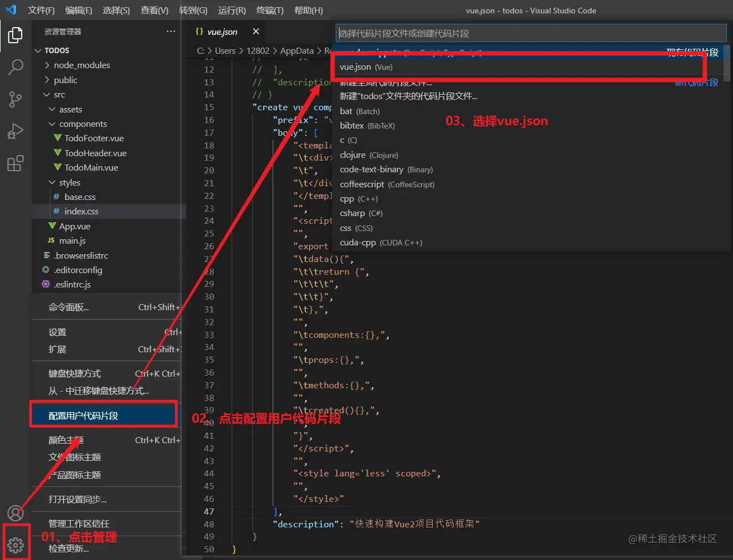Open the Run and Debug view icon

point(15,132)
